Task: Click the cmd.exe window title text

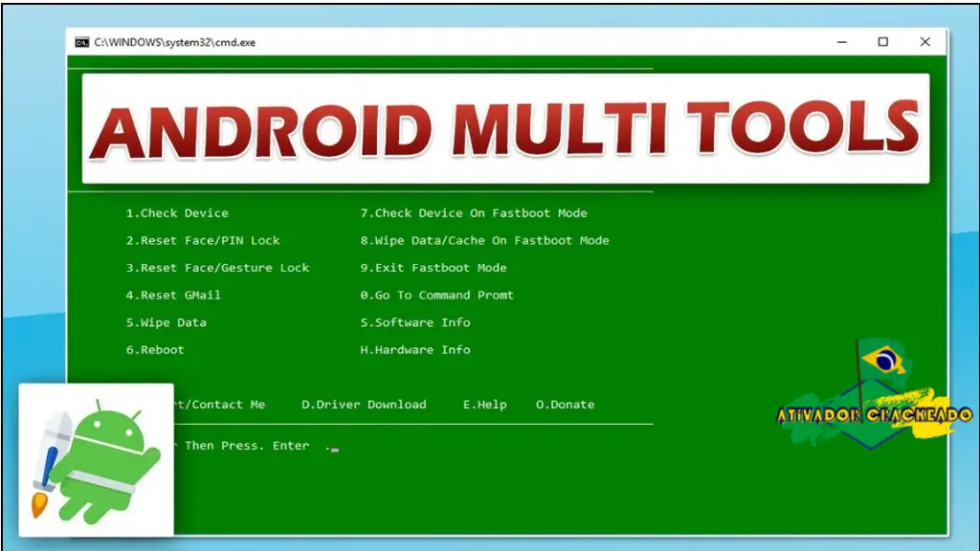Action: click(175, 42)
